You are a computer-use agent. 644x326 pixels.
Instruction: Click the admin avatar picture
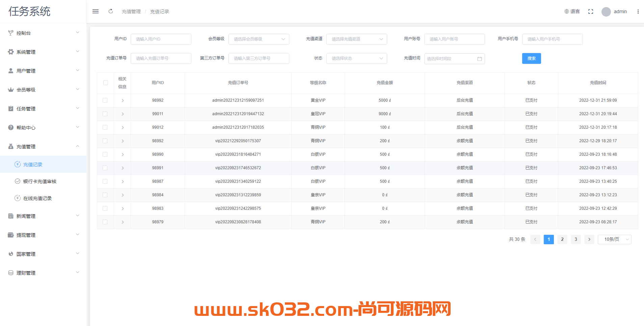point(606,12)
